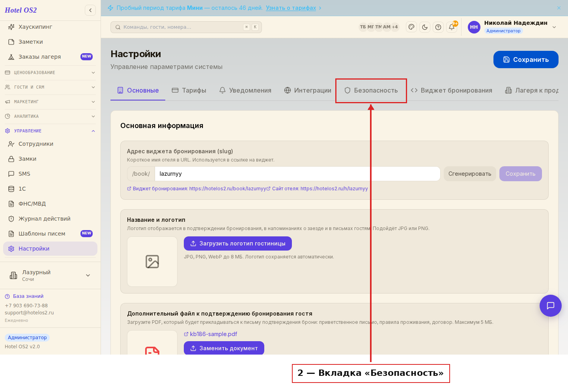This screenshot has width=568, height=392.
Task: Open the База знаний link
Action: click(24, 296)
